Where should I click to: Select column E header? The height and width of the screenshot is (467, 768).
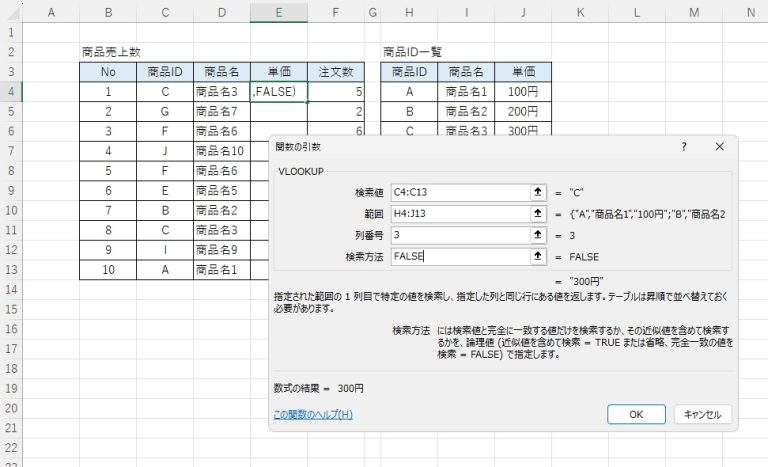coord(279,12)
